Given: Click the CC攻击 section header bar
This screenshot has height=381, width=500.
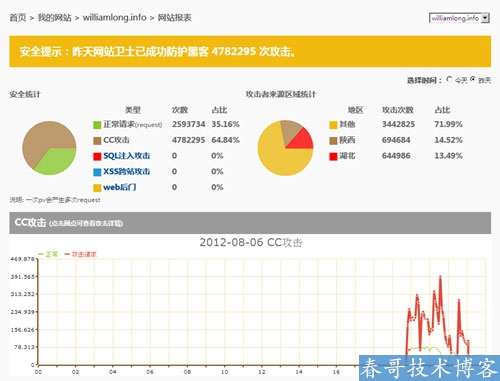Looking at the screenshot, I should 250,223.
